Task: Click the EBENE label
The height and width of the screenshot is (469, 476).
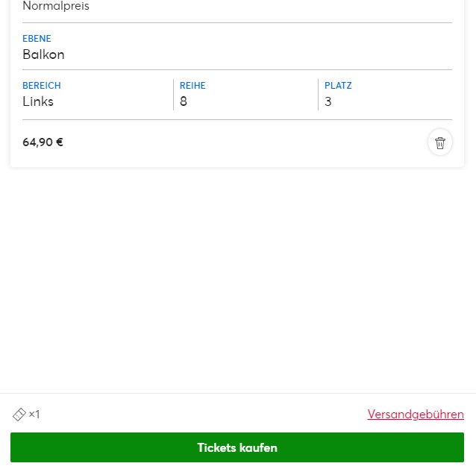Action: point(37,39)
